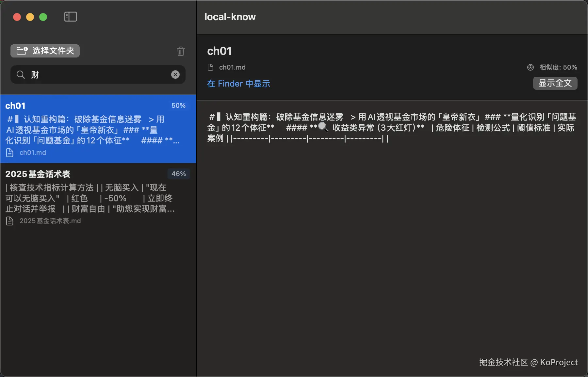Screen dimensions: 588x377
Task: Click the 选择文件夹 button
Action: tap(45, 51)
